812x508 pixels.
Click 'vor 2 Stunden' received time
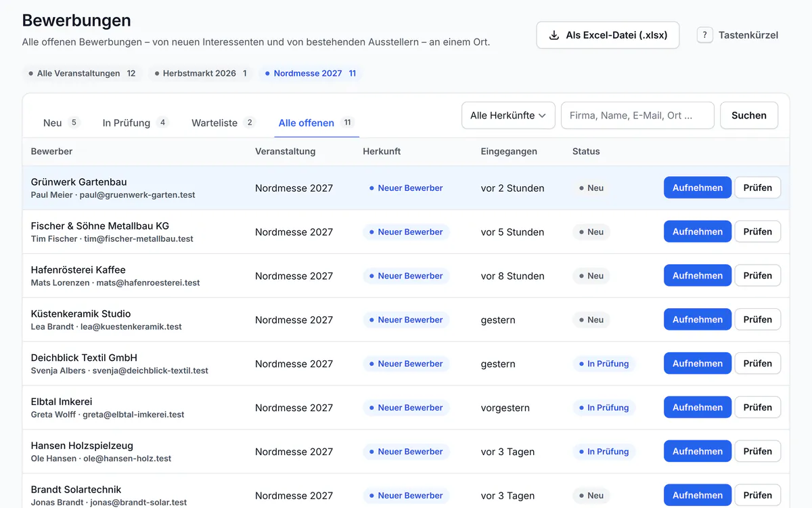[x=512, y=188]
